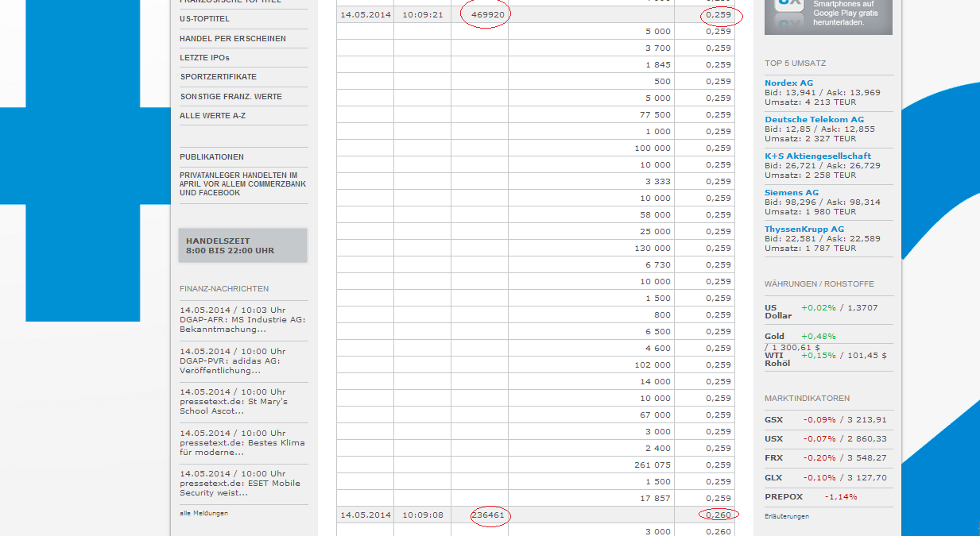Click the 25 000 volume cell
The width and height of the screenshot is (980, 536).
591,231
